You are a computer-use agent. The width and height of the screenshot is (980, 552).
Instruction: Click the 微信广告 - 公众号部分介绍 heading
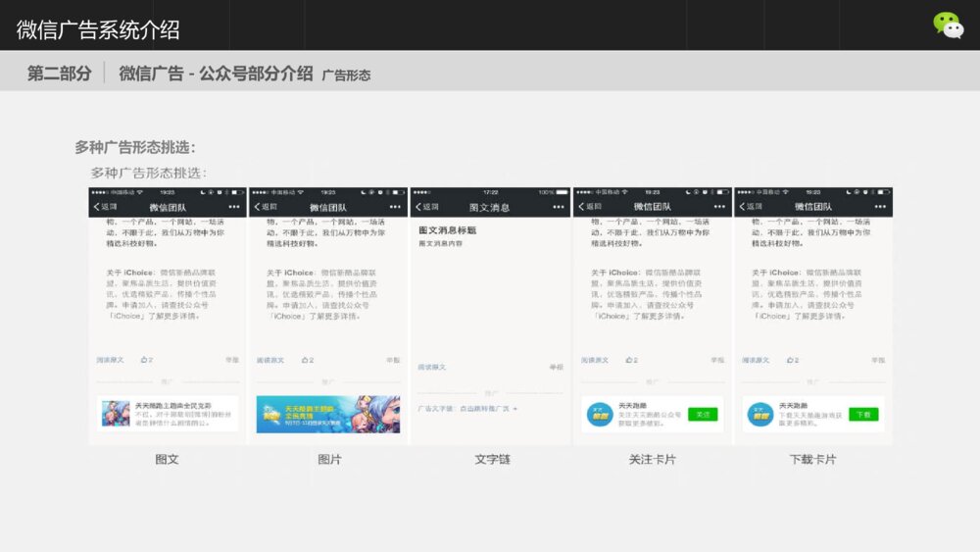[x=216, y=74]
